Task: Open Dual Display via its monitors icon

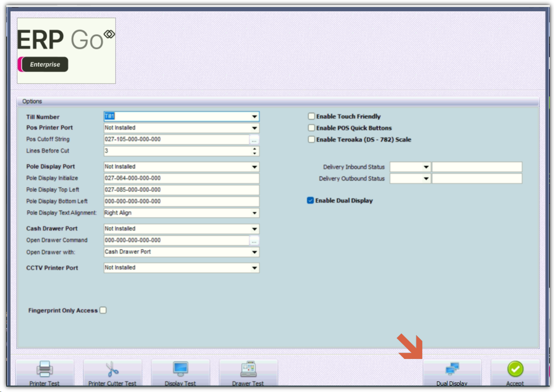Action: 452,369
